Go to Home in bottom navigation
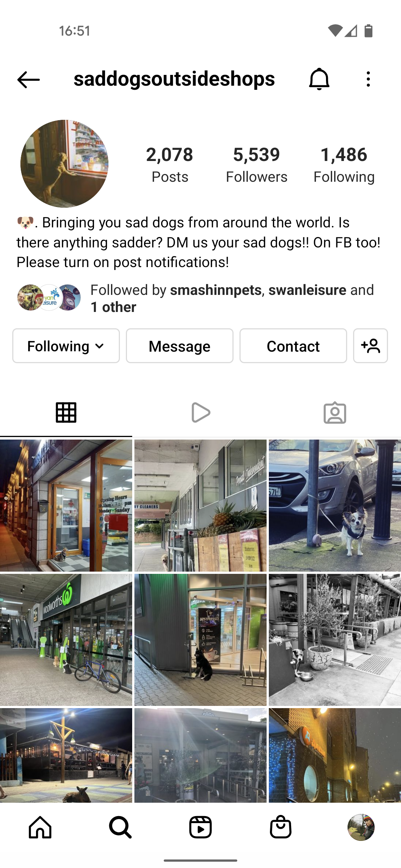The height and width of the screenshot is (868, 401). pyautogui.click(x=40, y=827)
